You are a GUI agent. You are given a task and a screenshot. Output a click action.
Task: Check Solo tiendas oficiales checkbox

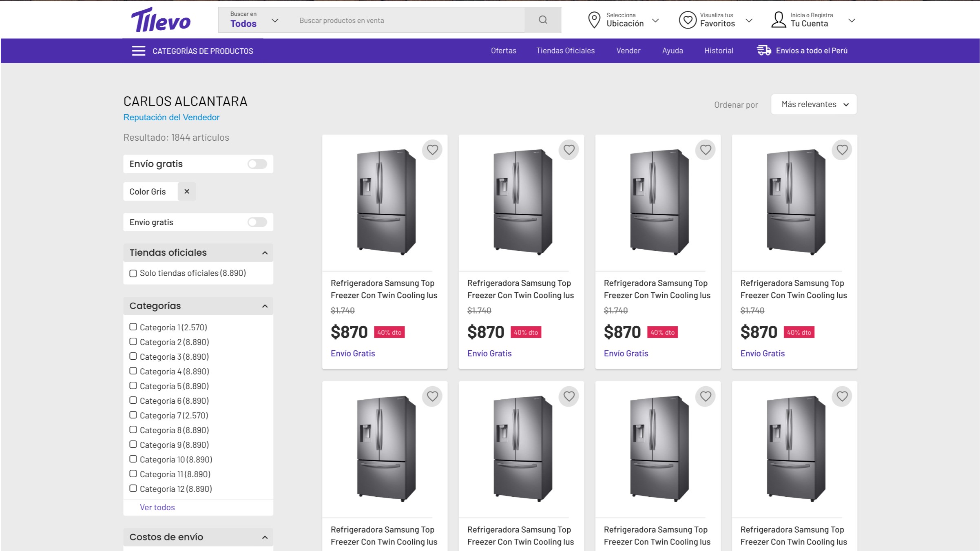133,273
